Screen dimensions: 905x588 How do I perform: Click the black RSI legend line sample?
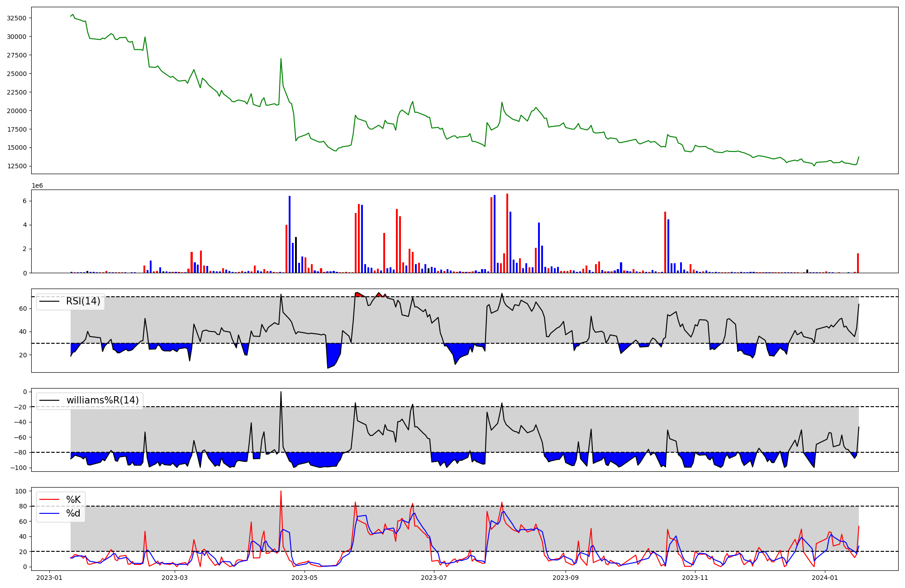(49, 301)
